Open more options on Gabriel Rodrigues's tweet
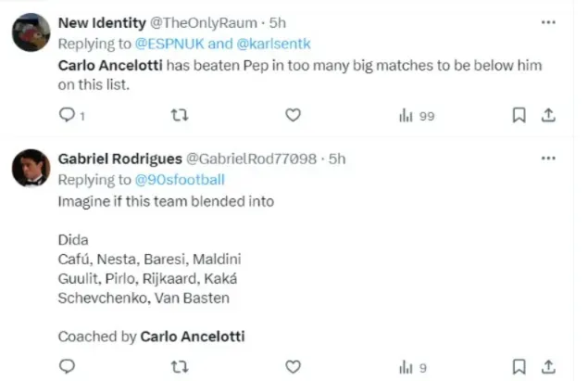This screenshot has height=381, width=588. pyautogui.click(x=548, y=159)
